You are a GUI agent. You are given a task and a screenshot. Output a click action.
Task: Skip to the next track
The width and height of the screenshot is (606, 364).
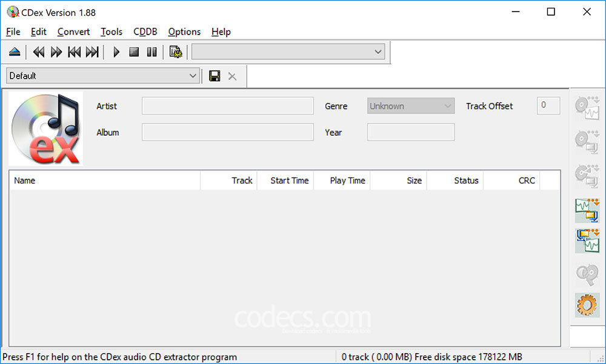click(92, 51)
